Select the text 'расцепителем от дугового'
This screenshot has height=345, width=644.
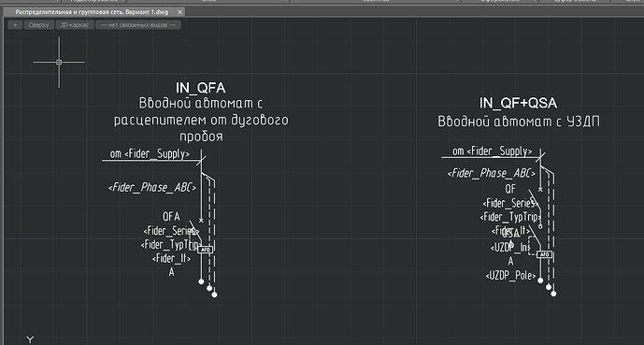(201, 120)
